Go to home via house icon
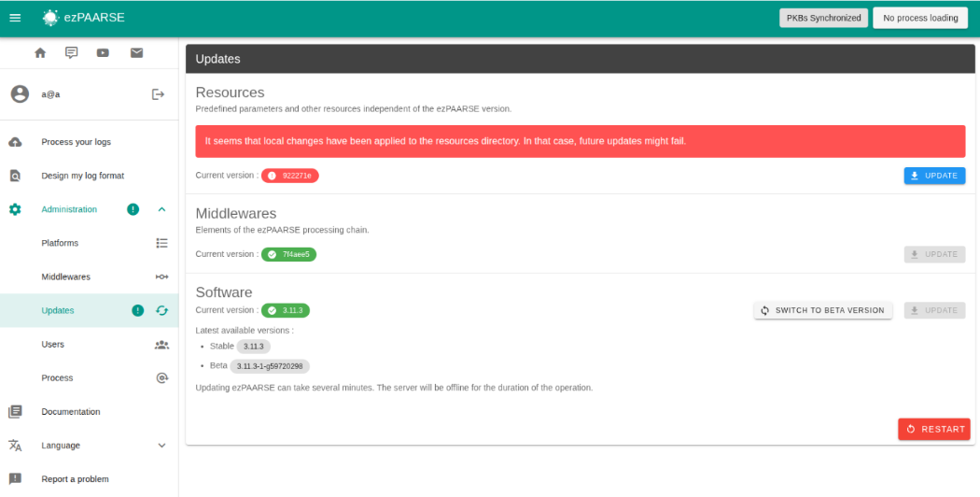The width and height of the screenshot is (980, 497). pyautogui.click(x=40, y=53)
